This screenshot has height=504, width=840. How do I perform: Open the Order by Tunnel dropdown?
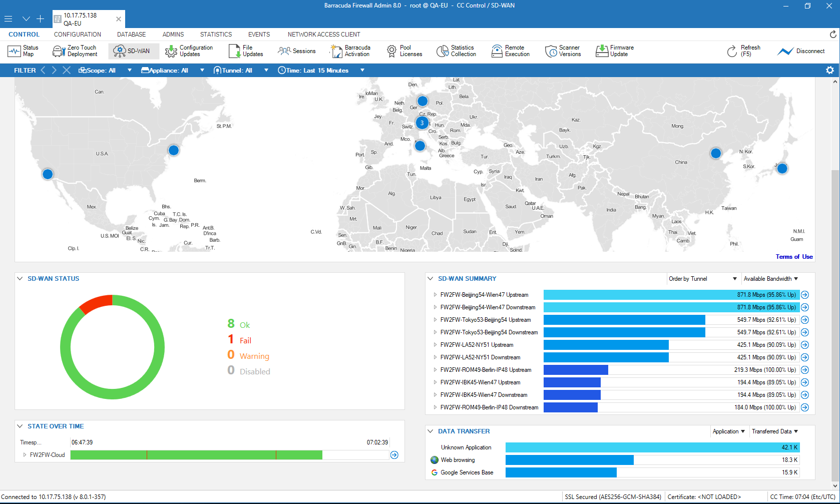(x=703, y=279)
